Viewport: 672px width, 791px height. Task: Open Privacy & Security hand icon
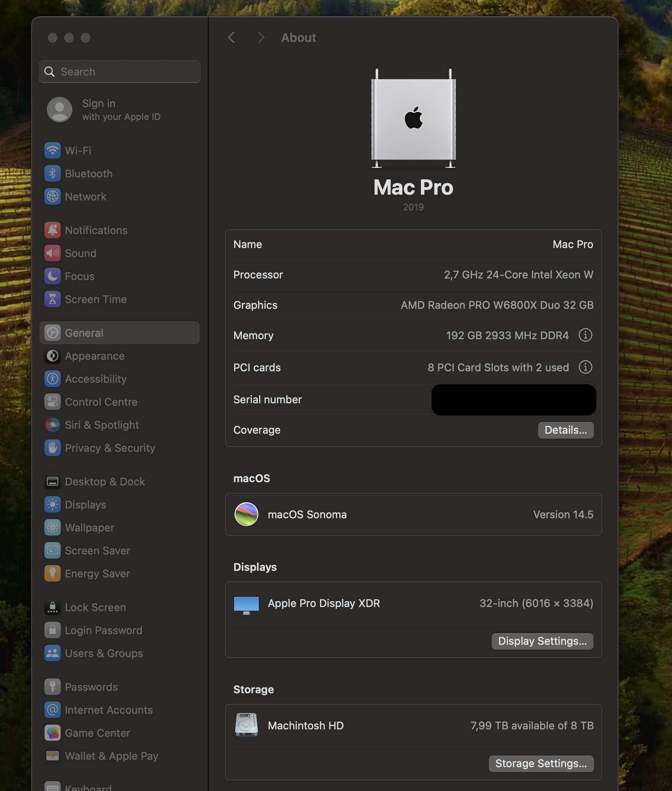[53, 448]
